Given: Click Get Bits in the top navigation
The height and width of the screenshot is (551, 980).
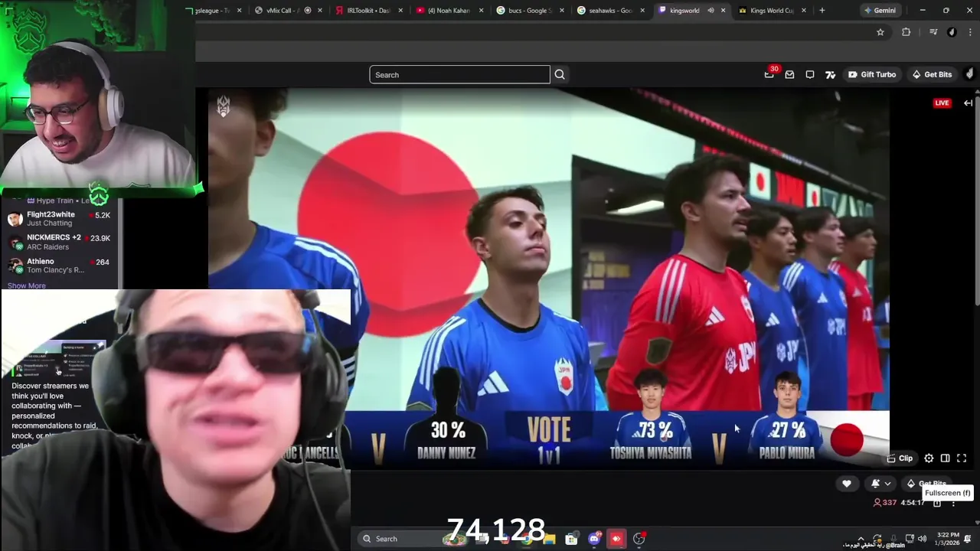Looking at the screenshot, I should pyautogui.click(x=932, y=74).
